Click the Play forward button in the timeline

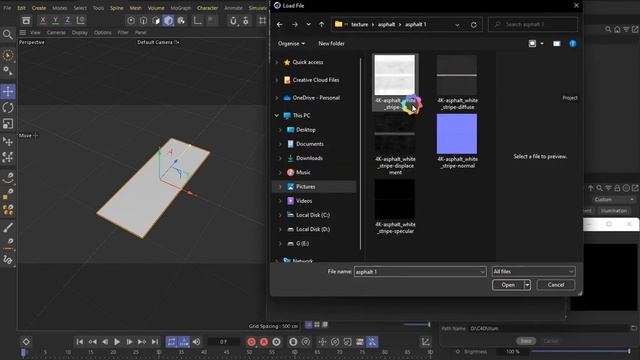(x=117, y=342)
